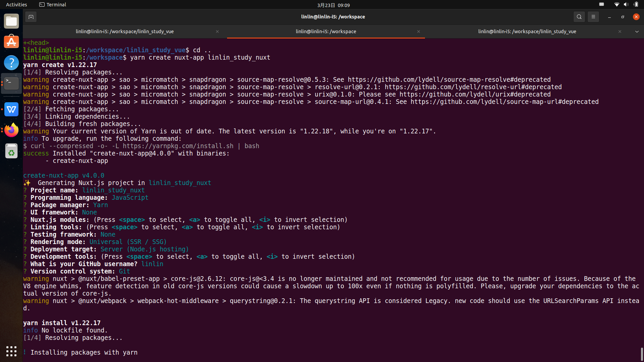Open the terminal search icon
Screen dimensions: 644x362
point(579,17)
